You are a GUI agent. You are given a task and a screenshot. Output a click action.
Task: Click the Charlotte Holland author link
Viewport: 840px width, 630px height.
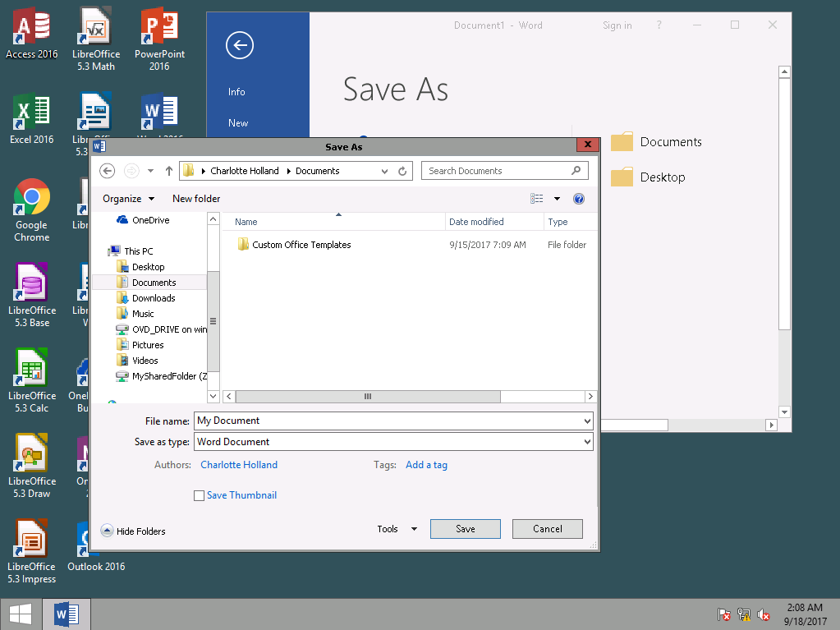click(x=239, y=464)
